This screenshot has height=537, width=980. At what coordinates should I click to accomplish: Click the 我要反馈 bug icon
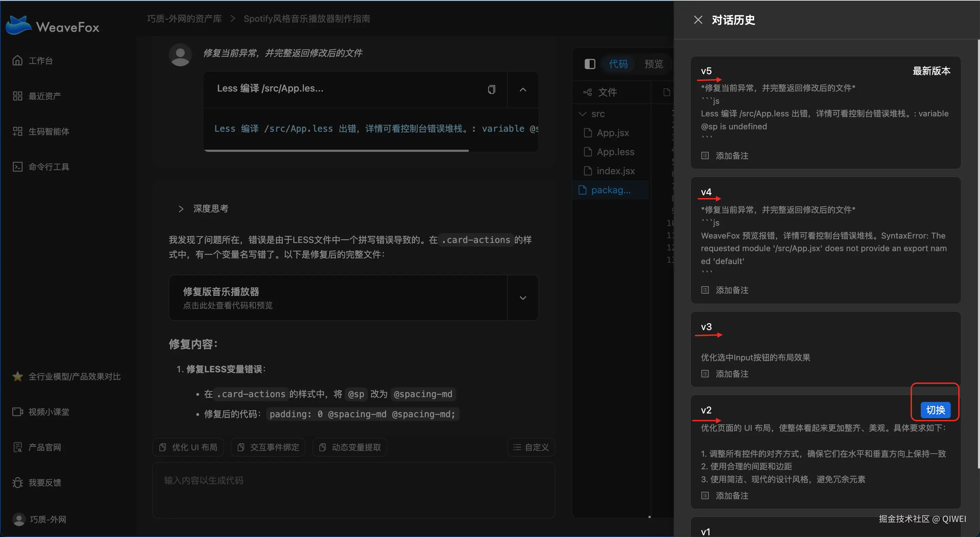tap(17, 483)
